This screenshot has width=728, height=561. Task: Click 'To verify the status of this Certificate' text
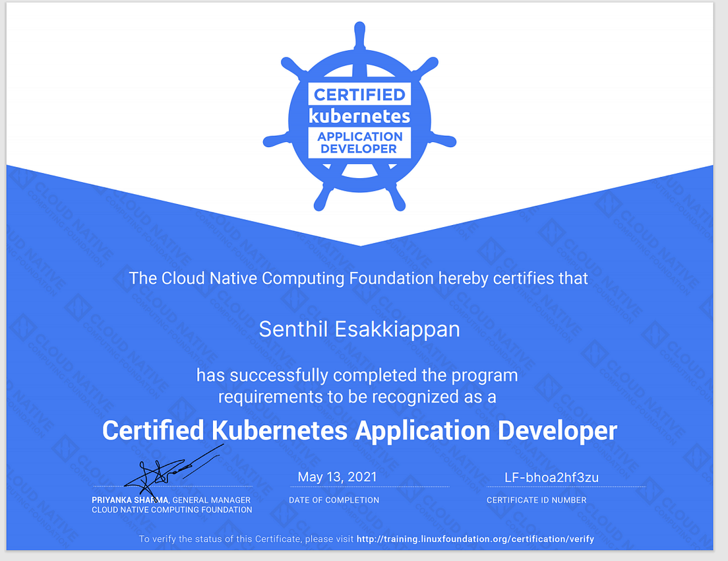(x=220, y=539)
